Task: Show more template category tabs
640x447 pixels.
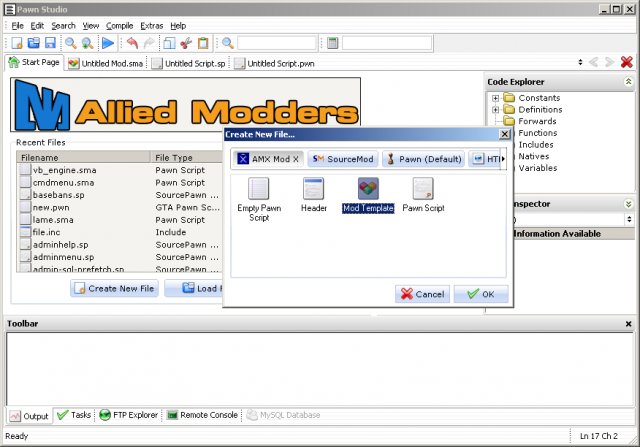Action: tap(503, 159)
